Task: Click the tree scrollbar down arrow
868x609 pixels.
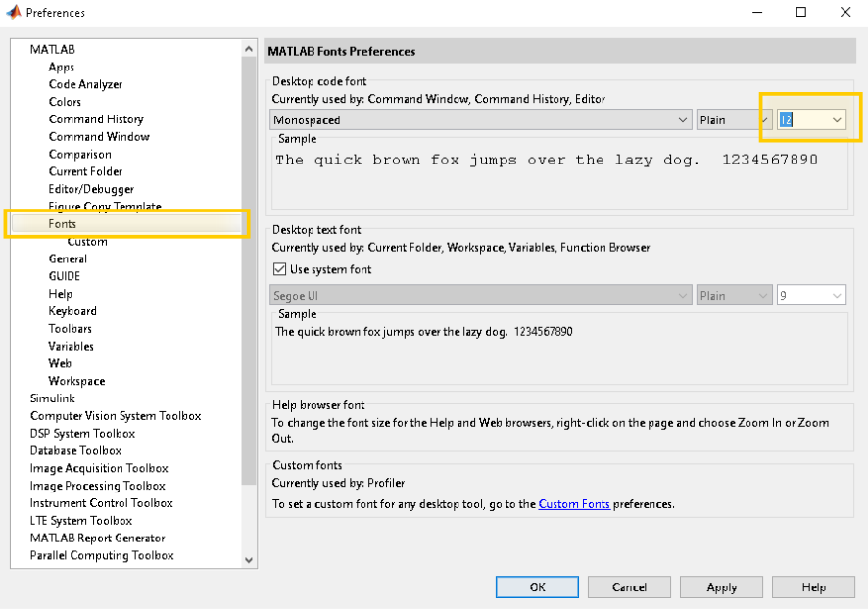Action: point(249,560)
